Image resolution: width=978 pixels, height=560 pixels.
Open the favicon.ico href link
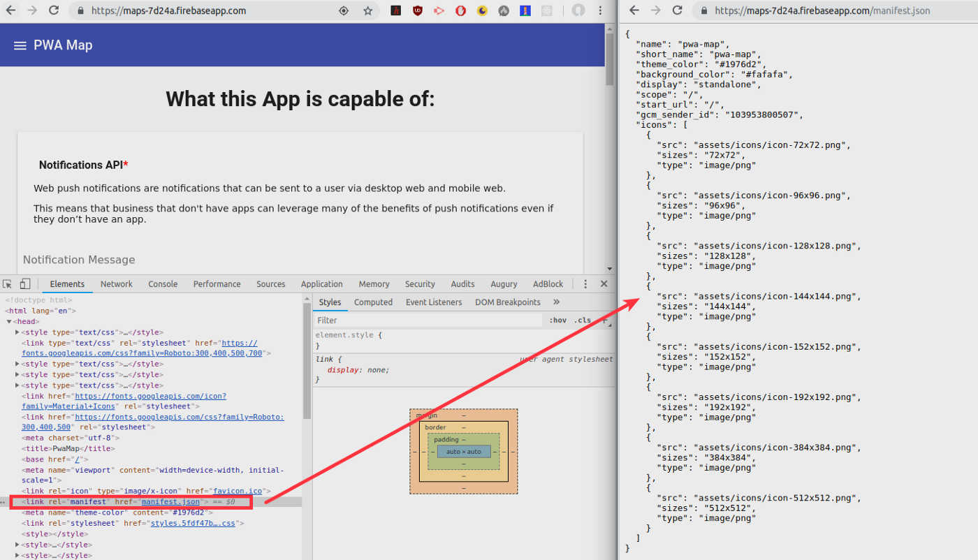pos(238,492)
